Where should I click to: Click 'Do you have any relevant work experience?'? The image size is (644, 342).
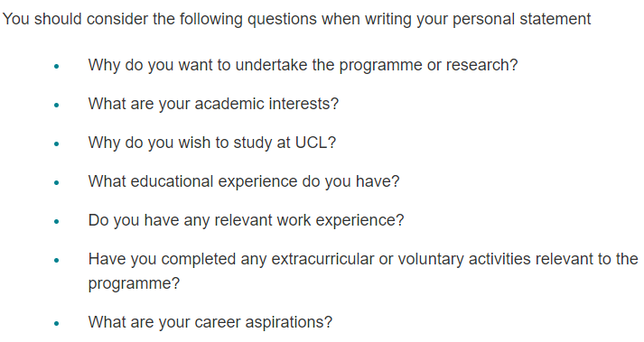[x=246, y=220]
